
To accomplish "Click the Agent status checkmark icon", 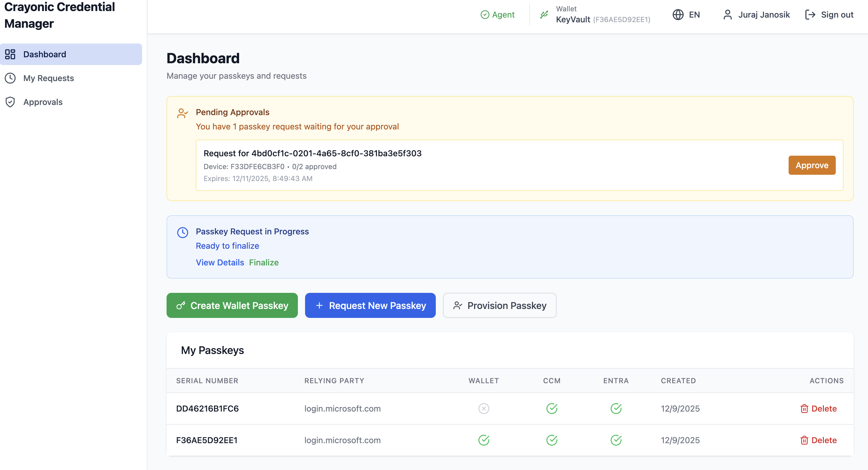I will click(484, 15).
